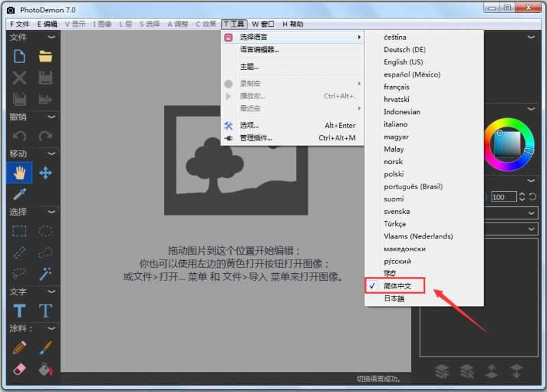Select the pencil drawing tool

(x=19, y=348)
